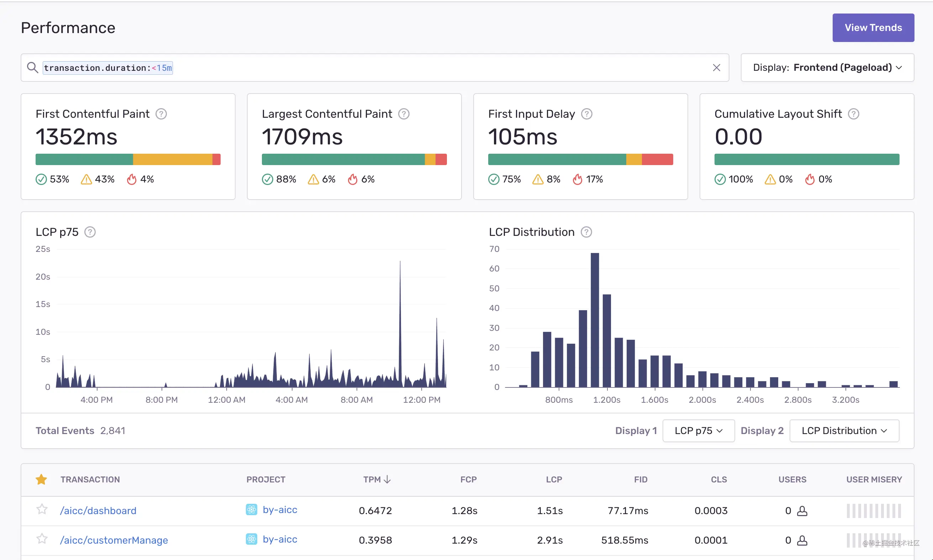Click the tallest bar in LCP Distribution chart
Screen dimensions: 933x560
595,320
